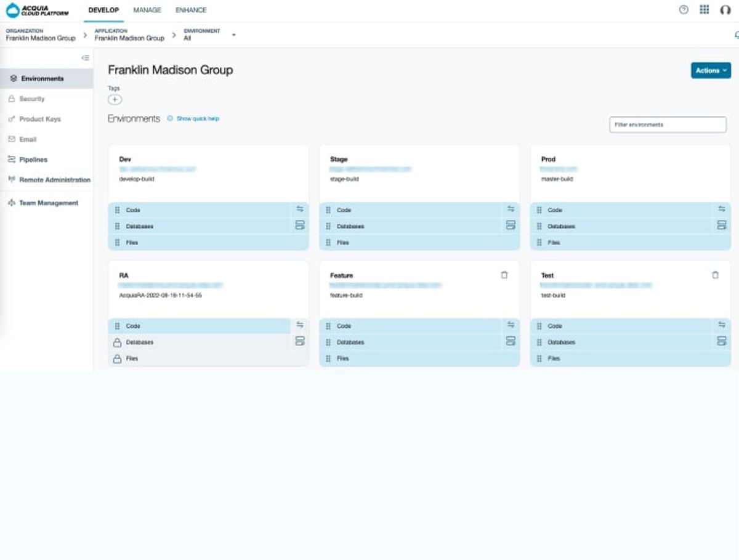Screen dimensions: 739x560
Task: Click the RA Databases lock icon
Action: click(117, 343)
